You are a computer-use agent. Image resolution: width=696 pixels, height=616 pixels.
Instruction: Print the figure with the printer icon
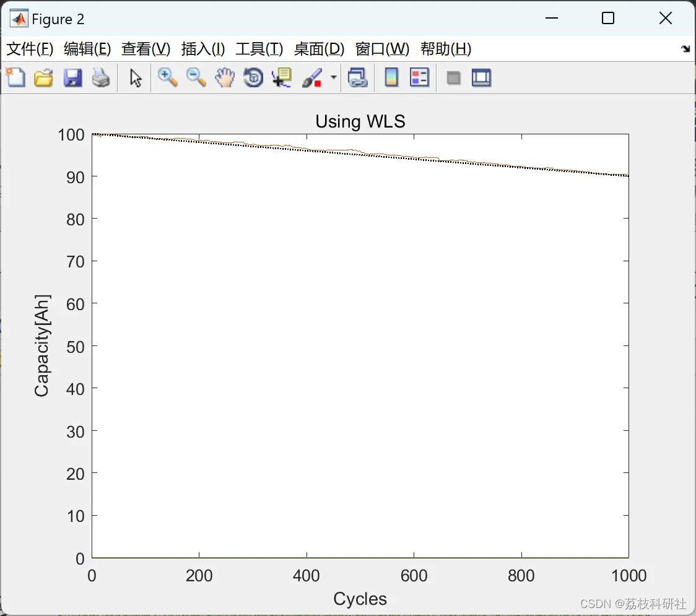101,77
